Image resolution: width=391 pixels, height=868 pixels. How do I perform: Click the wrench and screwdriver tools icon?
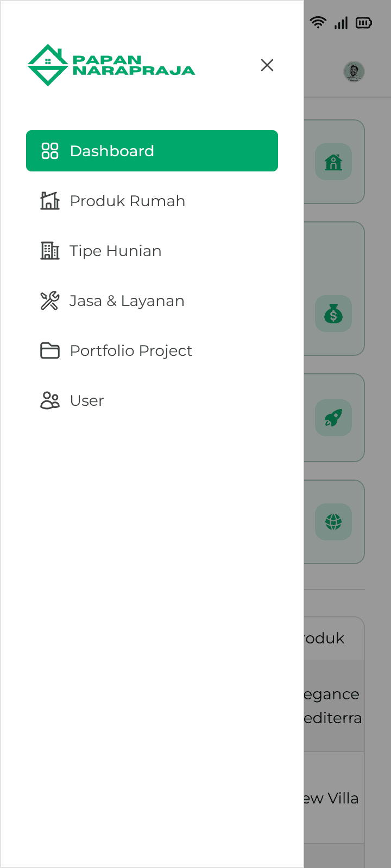tap(50, 301)
